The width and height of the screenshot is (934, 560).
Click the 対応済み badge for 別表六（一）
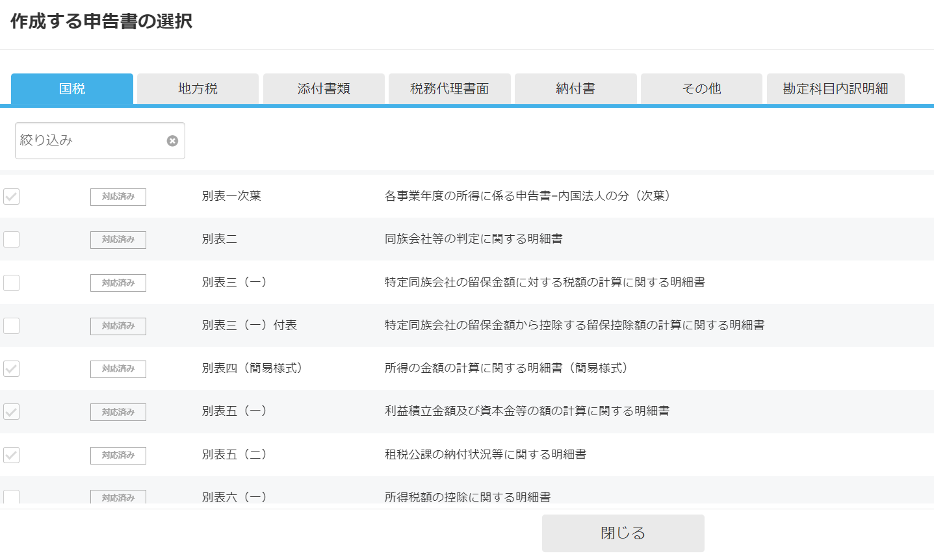tap(118, 497)
